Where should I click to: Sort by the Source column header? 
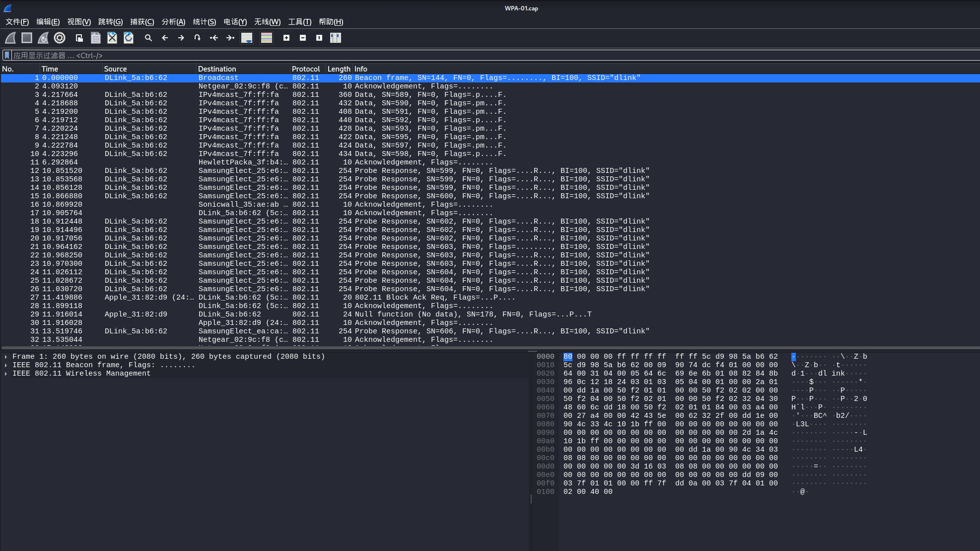pyautogui.click(x=115, y=69)
